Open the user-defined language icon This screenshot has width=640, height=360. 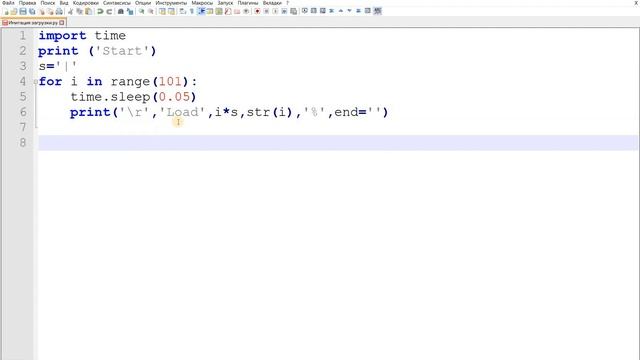(210, 11)
